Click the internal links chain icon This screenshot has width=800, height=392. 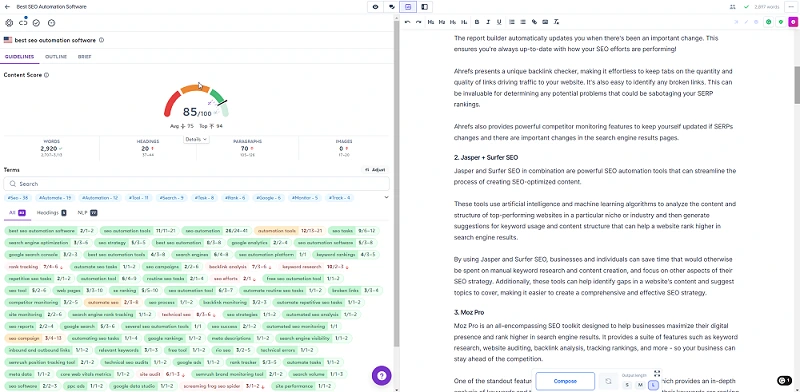click(x=23, y=23)
